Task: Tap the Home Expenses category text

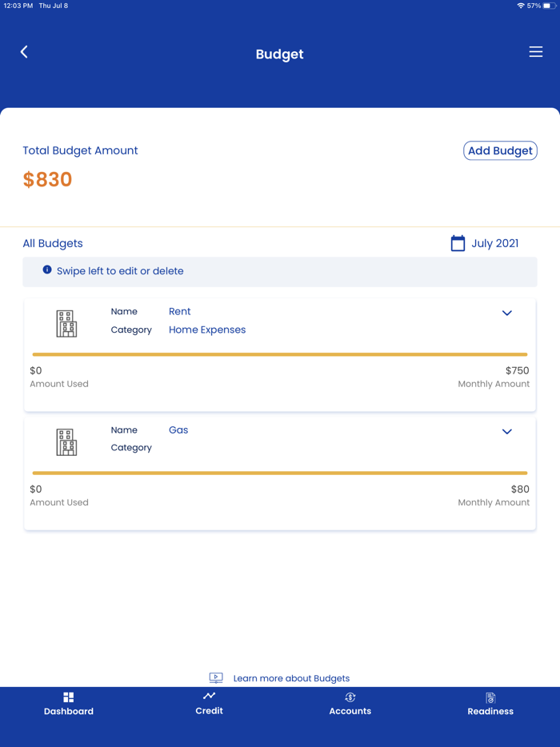Action: 207,330
